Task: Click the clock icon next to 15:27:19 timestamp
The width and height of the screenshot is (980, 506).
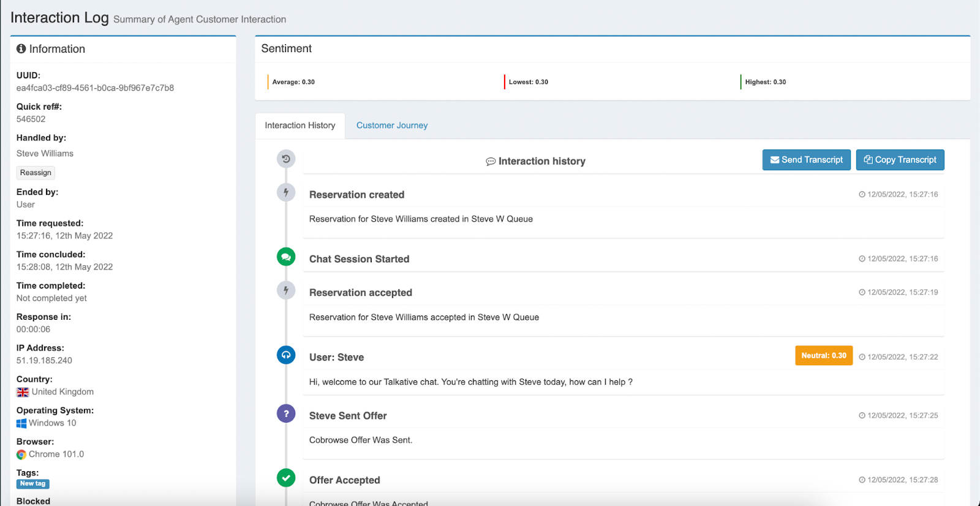Action: pyautogui.click(x=862, y=292)
